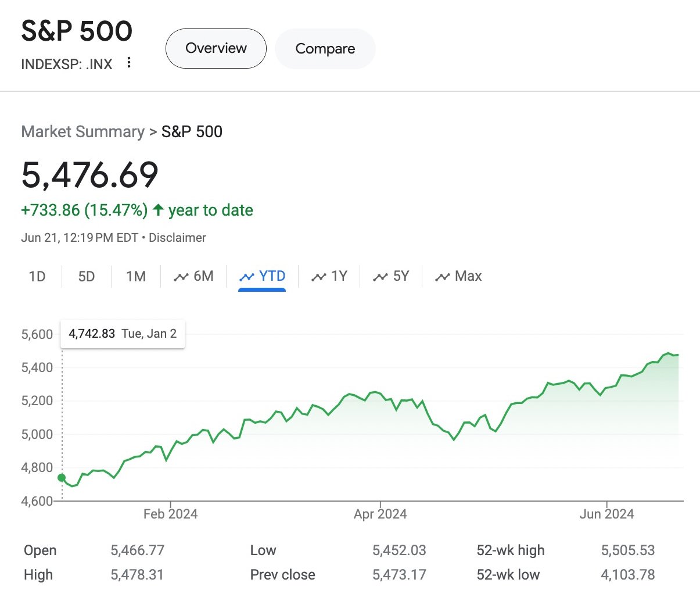
Task: Select the sparkline icon beside Max
Action: 443,276
